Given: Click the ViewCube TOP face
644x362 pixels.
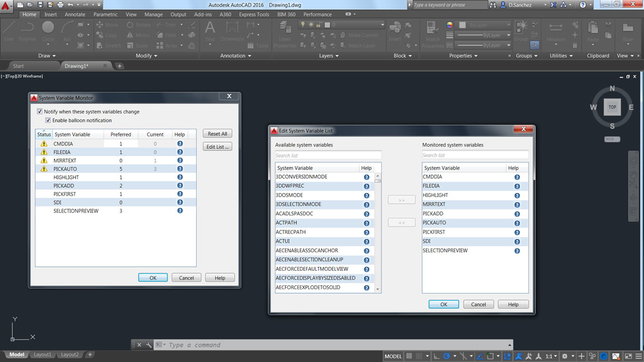Looking at the screenshot, I should pyautogui.click(x=612, y=107).
